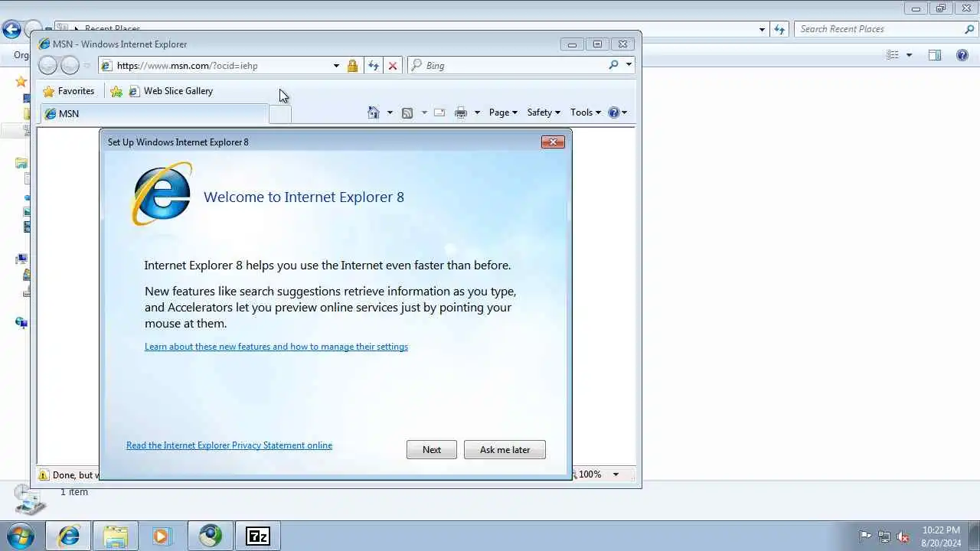
Task: Minimize the MSN Internet Explorer window
Action: pos(571,44)
